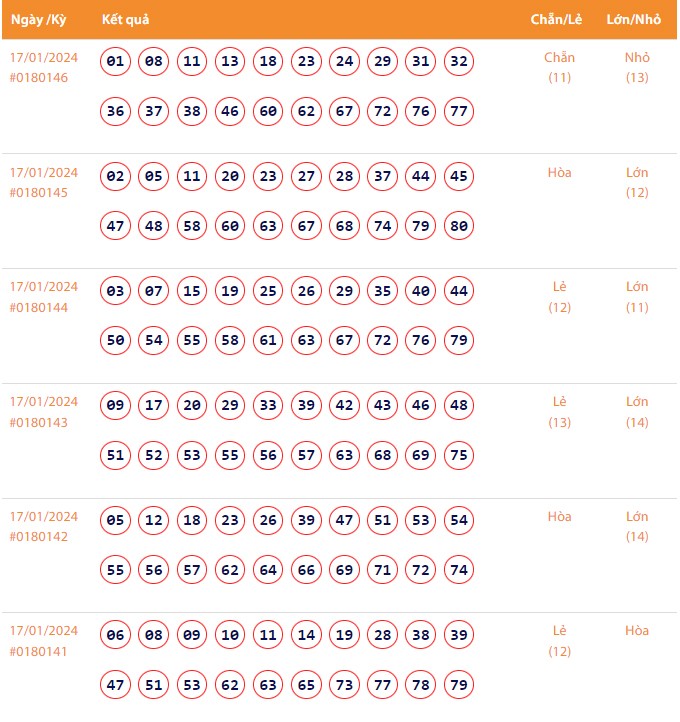Screen dimensions: 680x722
Task: Click "Lớn (12)" in draw #0180145
Action: click(x=637, y=182)
